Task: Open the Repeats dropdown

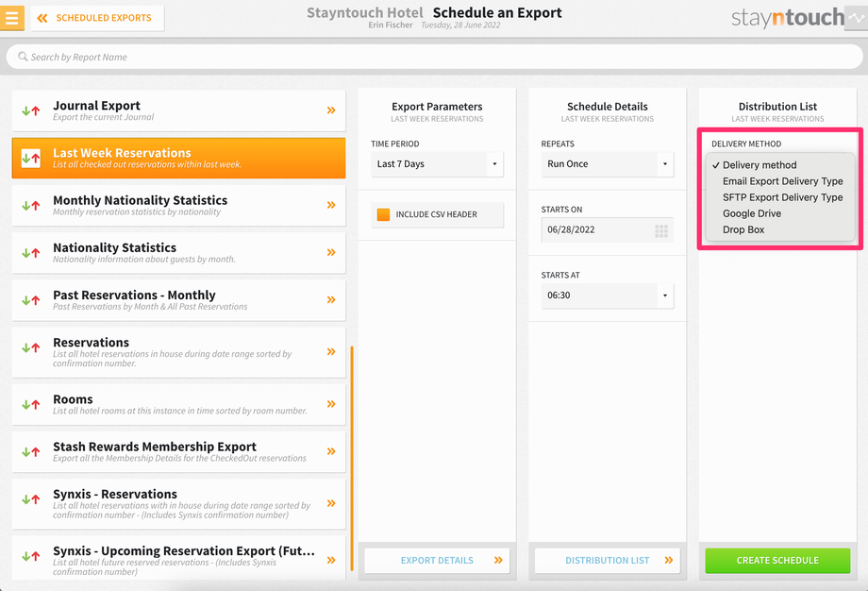Action: pos(608,164)
